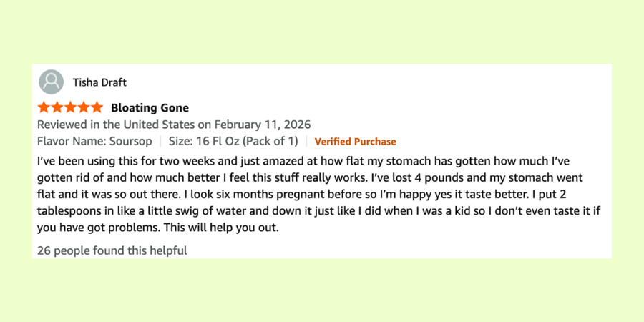This screenshot has height=322, width=644.
Task: Click "26 people found this helpful" text
Action: 112,250
